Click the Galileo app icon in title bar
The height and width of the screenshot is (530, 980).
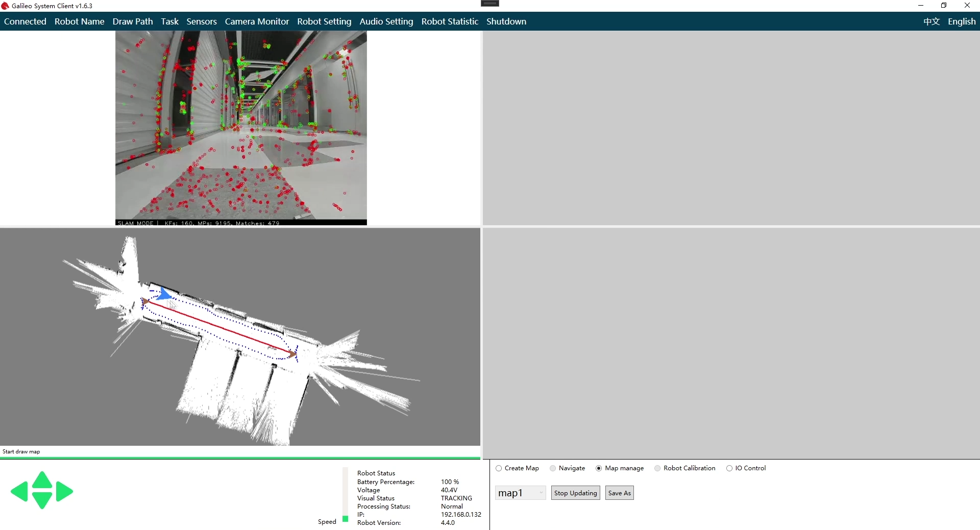tap(5, 6)
